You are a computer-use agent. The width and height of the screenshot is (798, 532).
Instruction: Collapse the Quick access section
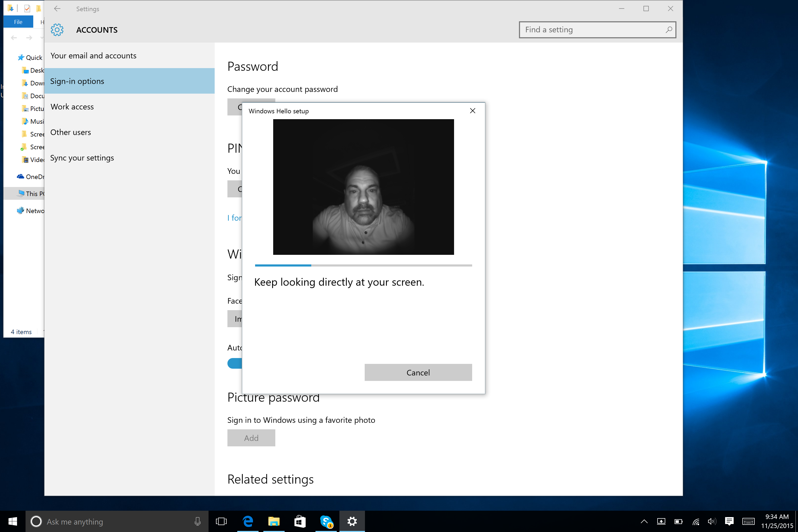click(14, 57)
